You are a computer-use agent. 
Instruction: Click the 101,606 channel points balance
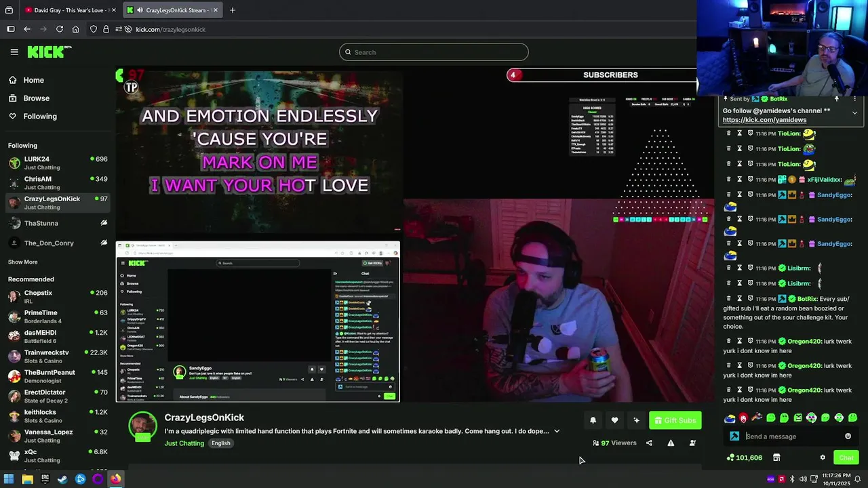(x=744, y=457)
